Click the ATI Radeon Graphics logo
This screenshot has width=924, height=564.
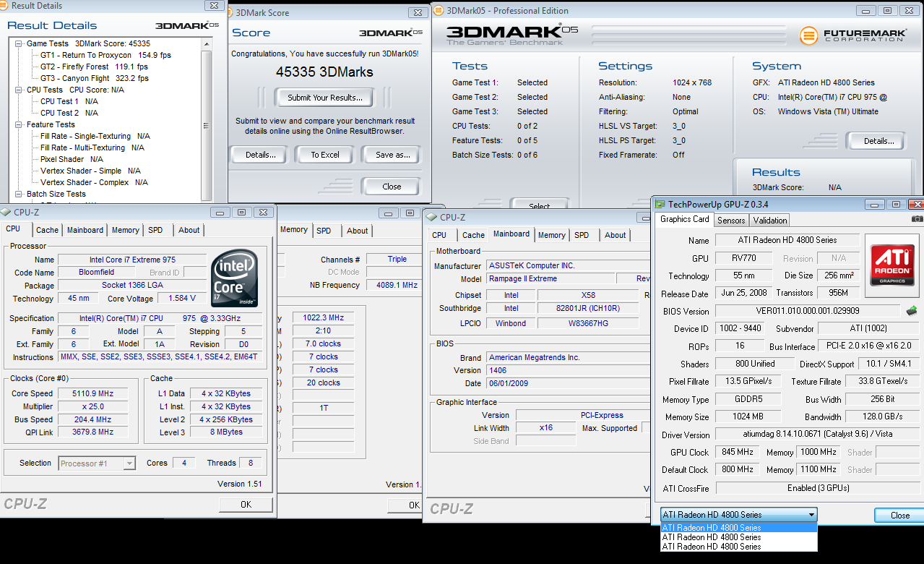click(x=891, y=265)
